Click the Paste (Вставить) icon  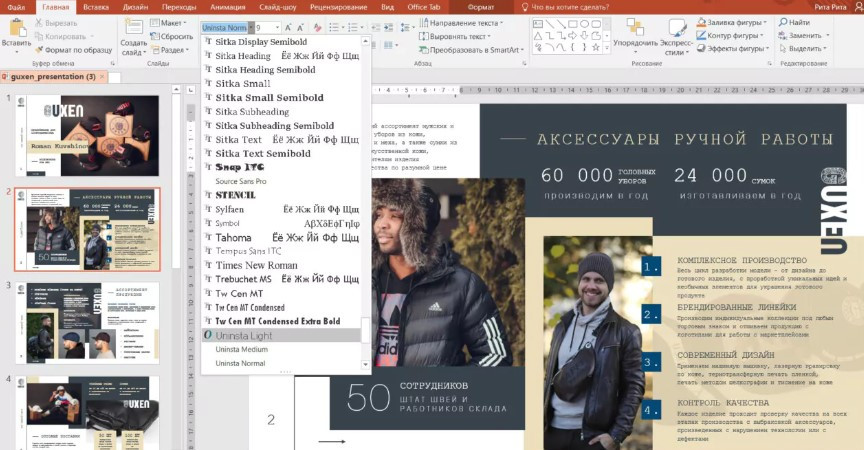(x=16, y=26)
